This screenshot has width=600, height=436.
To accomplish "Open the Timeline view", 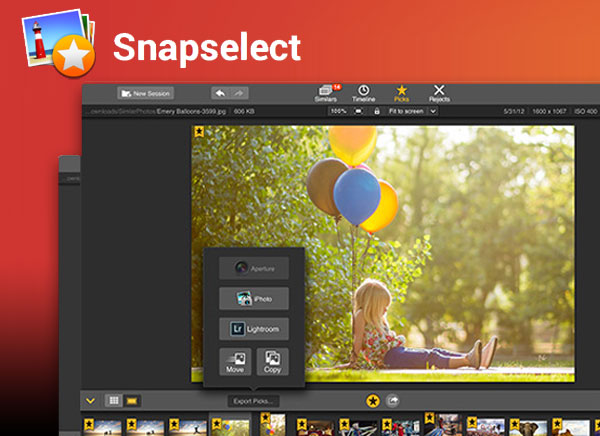I will coord(364,93).
